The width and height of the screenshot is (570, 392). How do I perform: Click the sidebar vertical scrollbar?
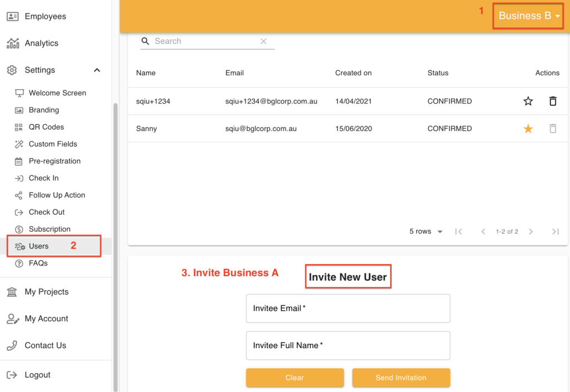[115, 245]
